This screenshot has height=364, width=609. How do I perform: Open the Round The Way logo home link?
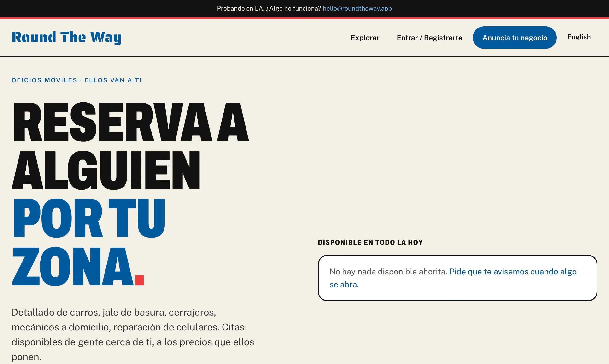pos(67,38)
